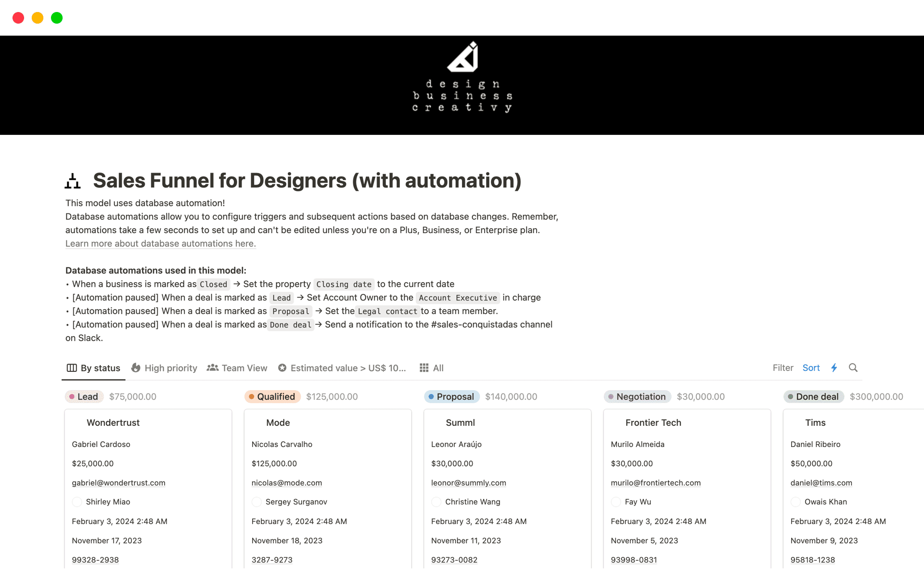
Task: Open the Estimated value view tab
Action: click(342, 368)
